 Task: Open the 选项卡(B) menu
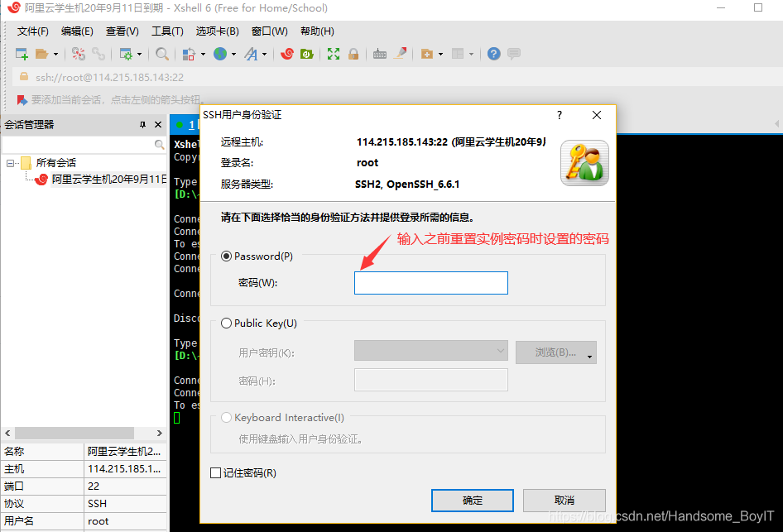(x=217, y=31)
